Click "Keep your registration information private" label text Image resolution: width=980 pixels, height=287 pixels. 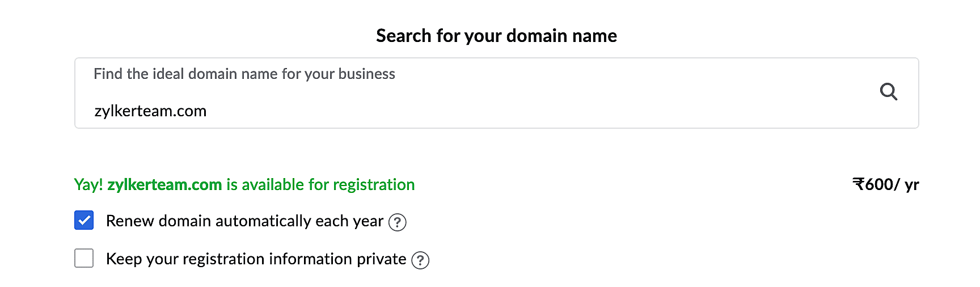tap(256, 259)
